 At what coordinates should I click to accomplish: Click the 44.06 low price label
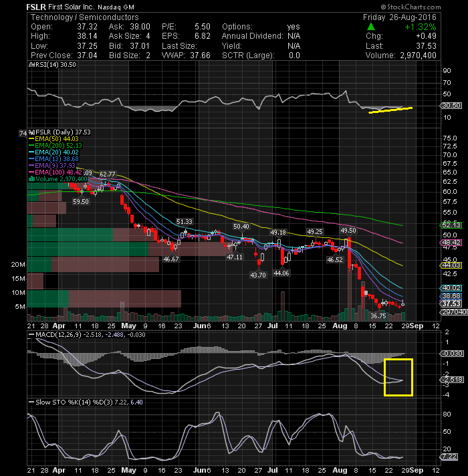[281, 273]
